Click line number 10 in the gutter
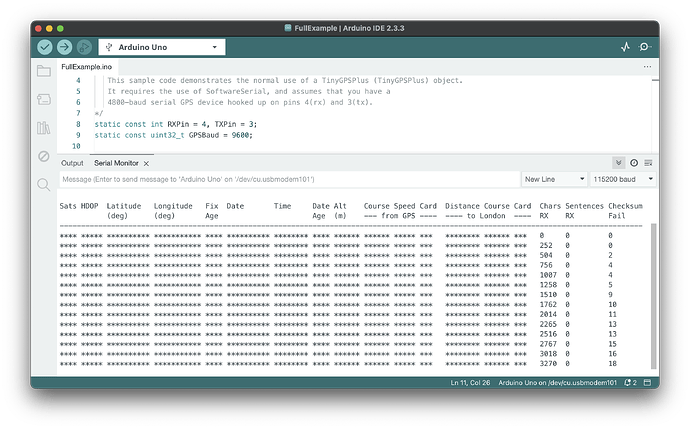Image resolution: width=690 pixels, height=429 pixels. coord(76,146)
